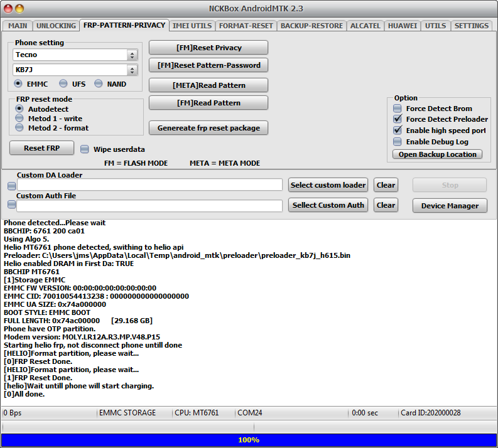The image size is (498, 448).
Task: Click the Modem version log line
Action: coord(82,337)
